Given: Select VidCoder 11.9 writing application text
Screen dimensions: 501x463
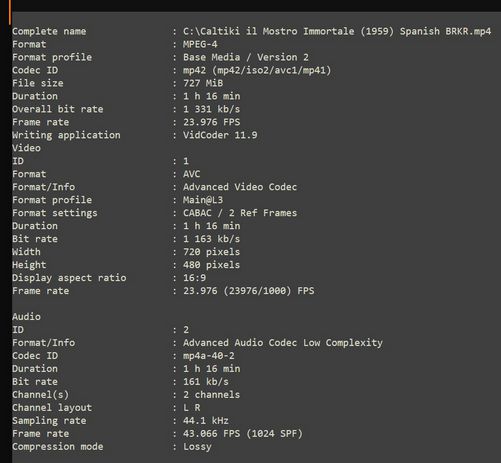Looking at the screenshot, I should [x=220, y=135].
